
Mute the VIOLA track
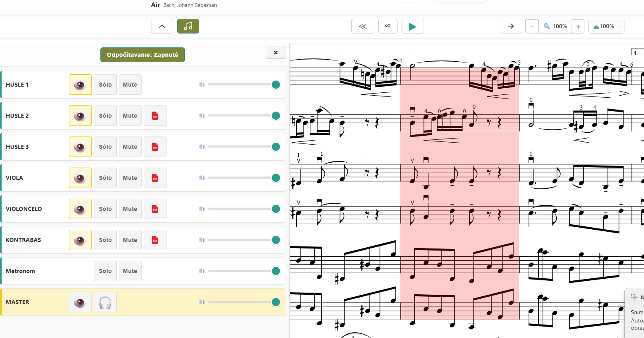tap(130, 178)
